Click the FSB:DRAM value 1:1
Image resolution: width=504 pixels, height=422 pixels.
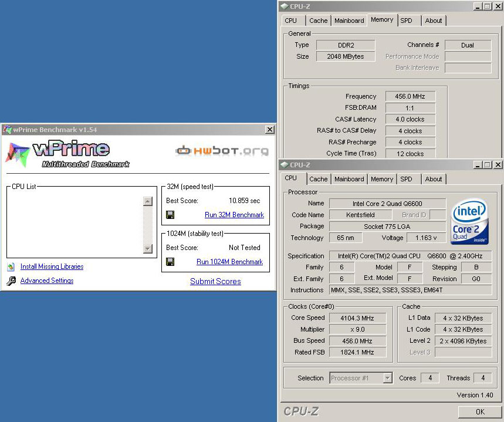coord(410,108)
